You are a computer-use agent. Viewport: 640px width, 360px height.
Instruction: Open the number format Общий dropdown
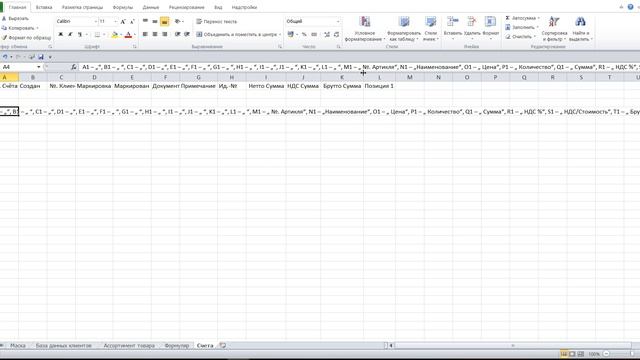pyautogui.click(x=338, y=21)
